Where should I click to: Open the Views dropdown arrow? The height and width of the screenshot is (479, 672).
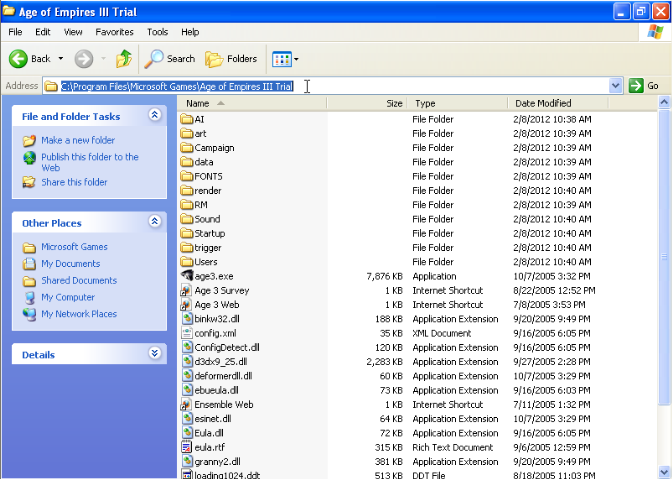(x=296, y=59)
